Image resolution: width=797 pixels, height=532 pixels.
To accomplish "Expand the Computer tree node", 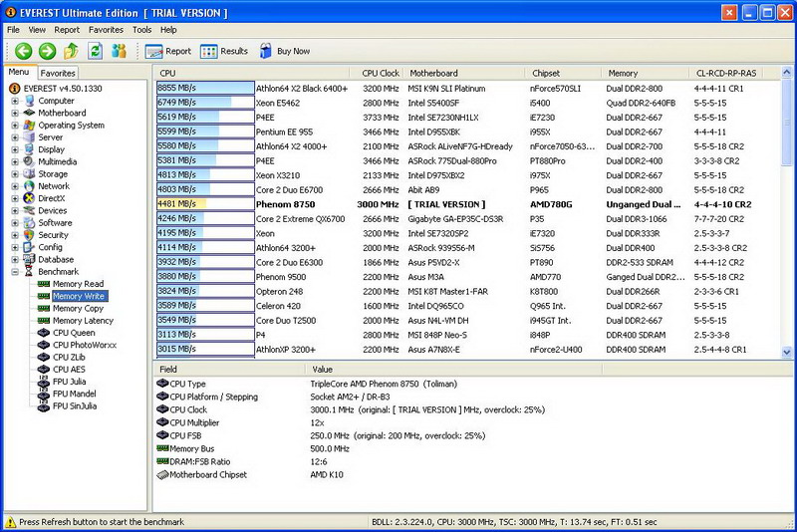I will click(15, 101).
